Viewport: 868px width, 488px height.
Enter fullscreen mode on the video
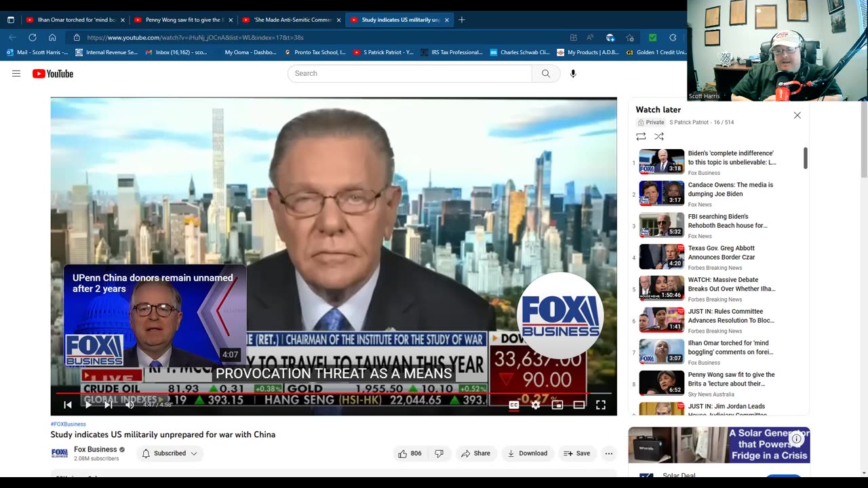[601, 405]
